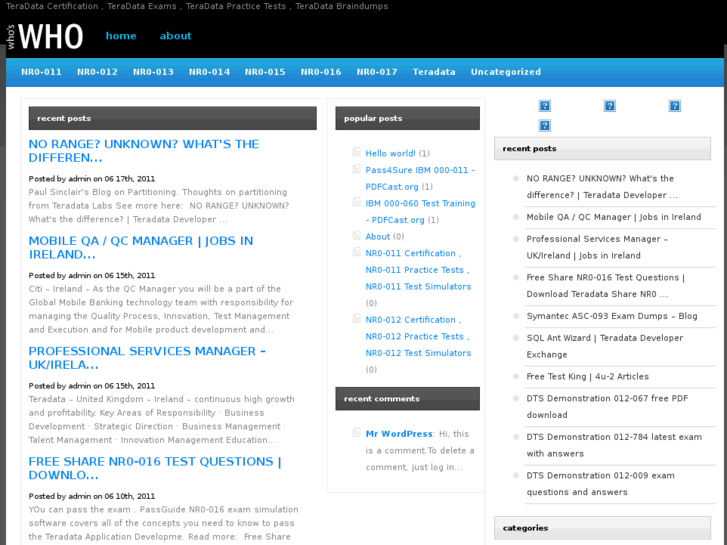Click the comment icon beside Mr WordPress
The width and height of the screenshot is (727, 545).
(357, 432)
